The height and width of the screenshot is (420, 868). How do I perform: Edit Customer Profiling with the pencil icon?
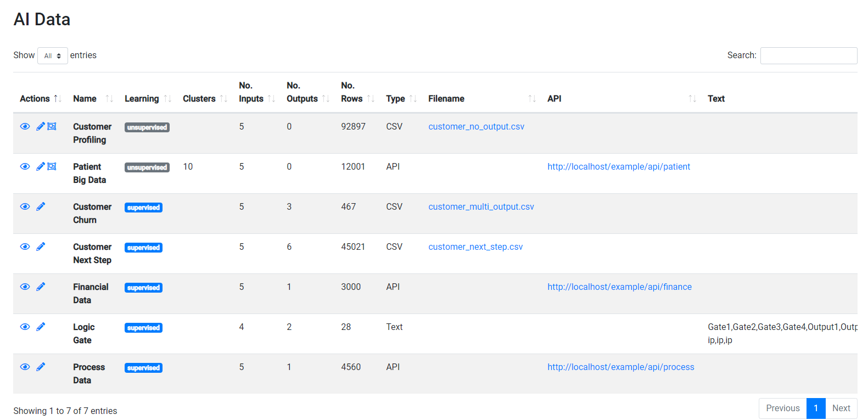[x=41, y=127]
